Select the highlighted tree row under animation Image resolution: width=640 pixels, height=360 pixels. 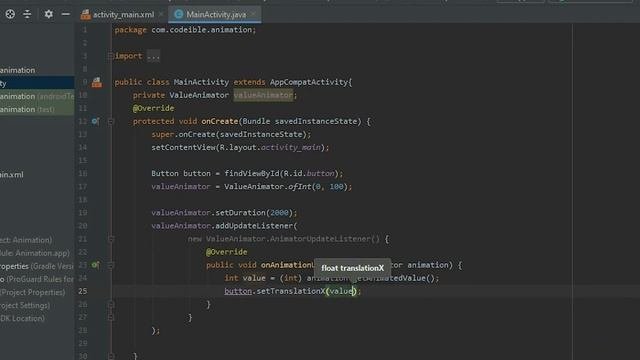37,83
